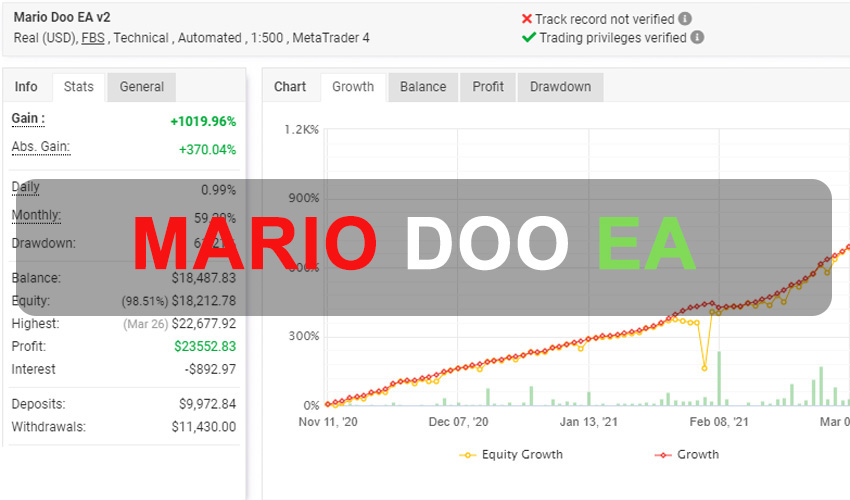This screenshot has width=850, height=500.
Task: Click the Monthly label
Action: 36,215
